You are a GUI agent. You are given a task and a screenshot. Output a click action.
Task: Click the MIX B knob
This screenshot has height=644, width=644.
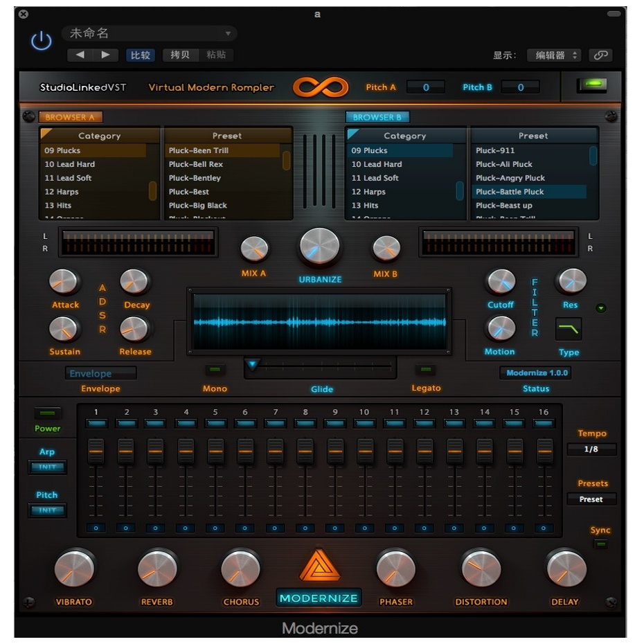click(386, 249)
